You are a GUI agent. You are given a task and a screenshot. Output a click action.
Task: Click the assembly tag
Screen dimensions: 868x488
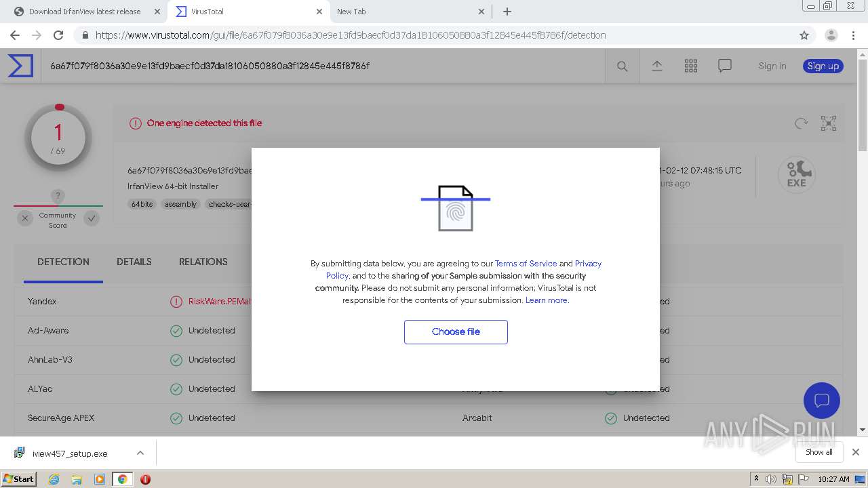coord(180,204)
